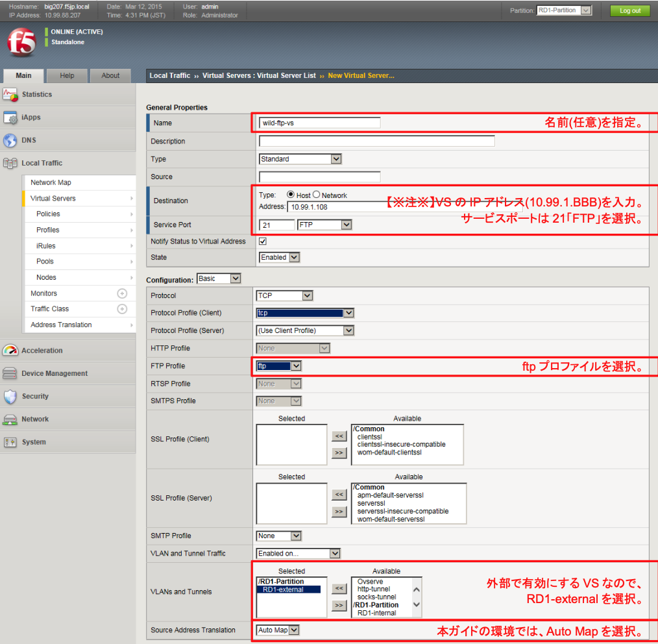The height and width of the screenshot is (644, 658).
Task: Open the Statistics section icon
Action: (10, 95)
